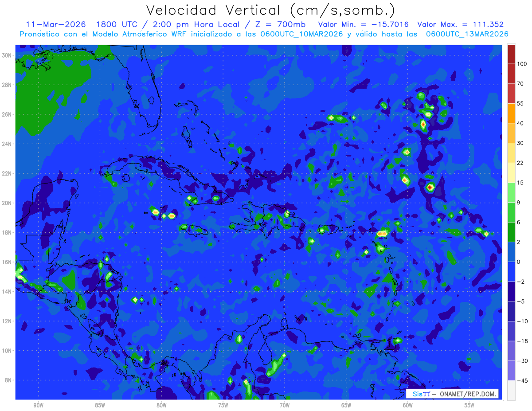The height and width of the screenshot is (411, 532).
Task: Click the 85W longitude label
Action: coord(100,405)
